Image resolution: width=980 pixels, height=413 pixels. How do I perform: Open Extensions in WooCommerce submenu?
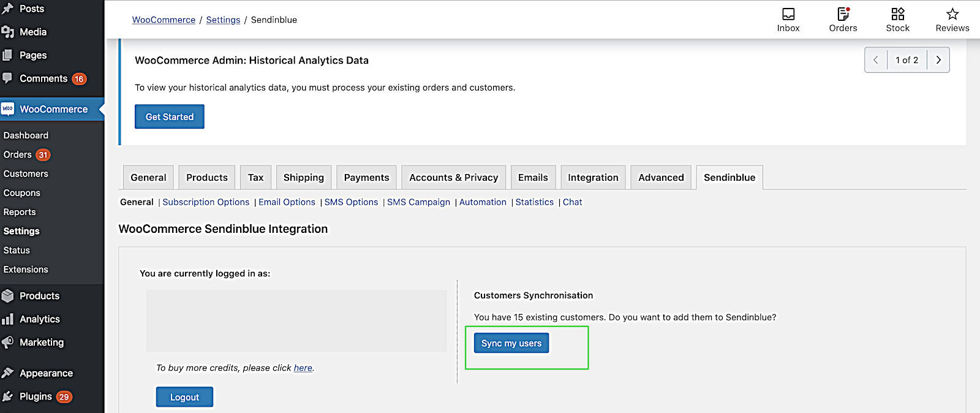26,270
